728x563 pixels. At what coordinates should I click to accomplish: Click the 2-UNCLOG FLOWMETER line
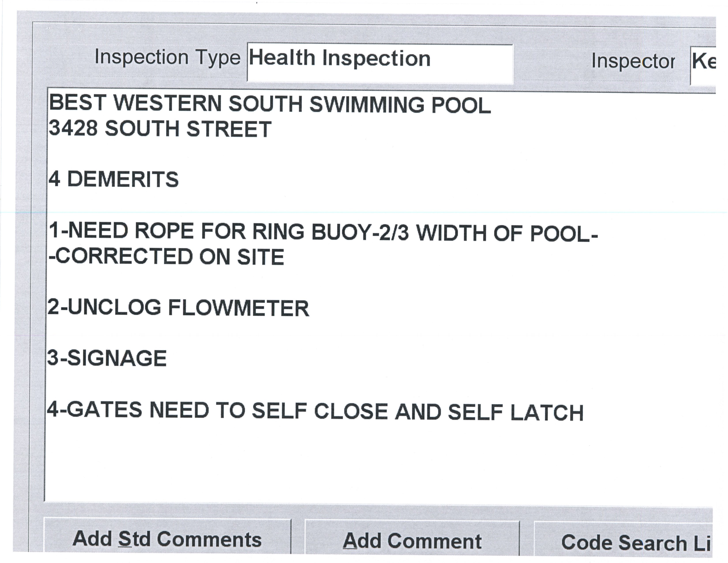[178, 308]
